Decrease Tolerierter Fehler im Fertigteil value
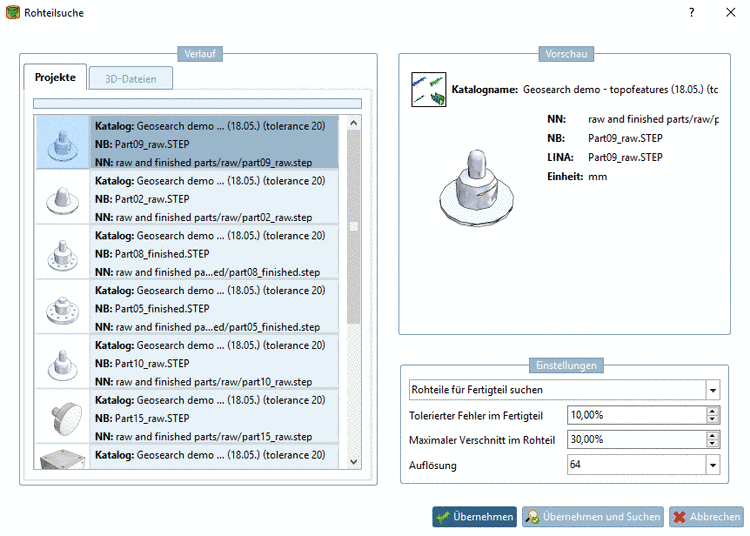The image size is (750, 536). 713,419
